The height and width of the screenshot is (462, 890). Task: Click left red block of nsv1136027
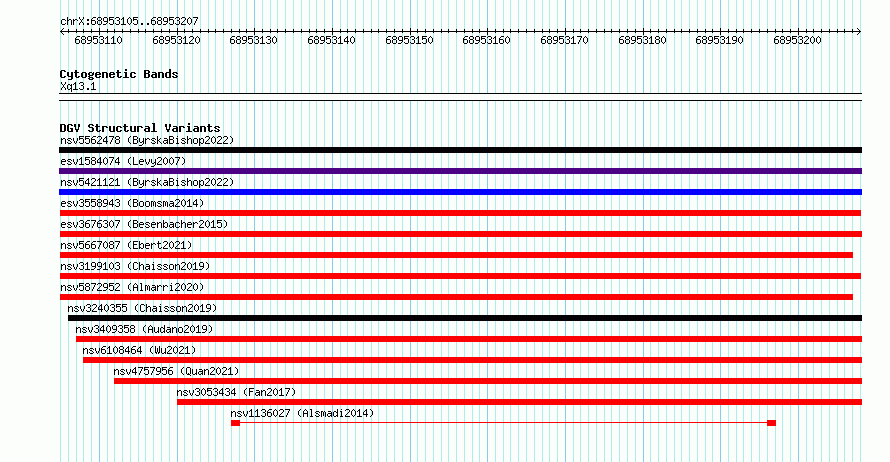pos(236,423)
